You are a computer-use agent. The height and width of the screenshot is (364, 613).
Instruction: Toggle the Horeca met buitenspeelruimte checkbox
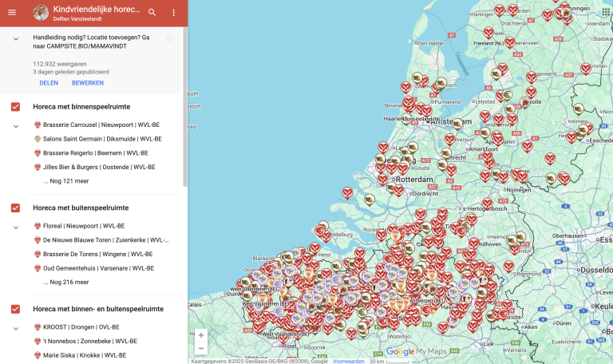point(16,208)
